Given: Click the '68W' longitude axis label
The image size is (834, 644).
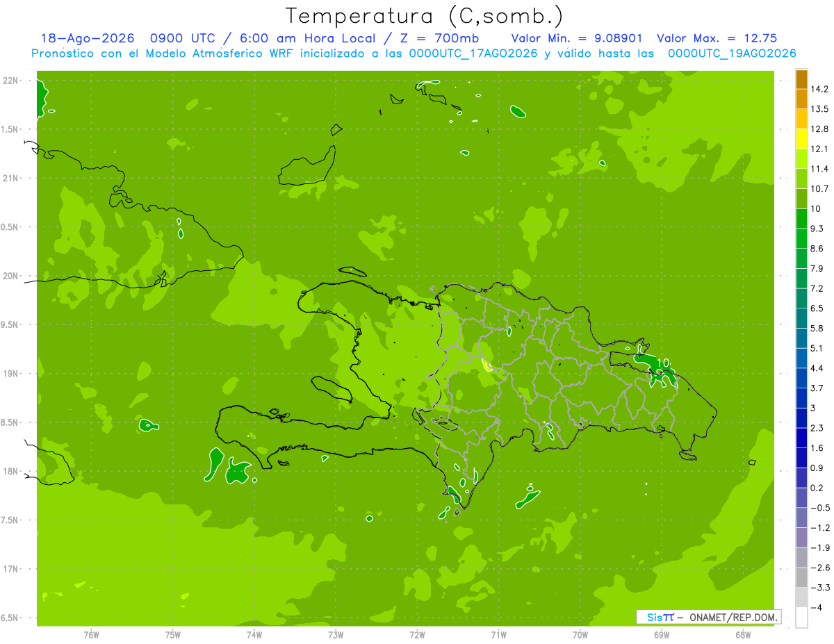Looking at the screenshot, I should [x=743, y=635].
